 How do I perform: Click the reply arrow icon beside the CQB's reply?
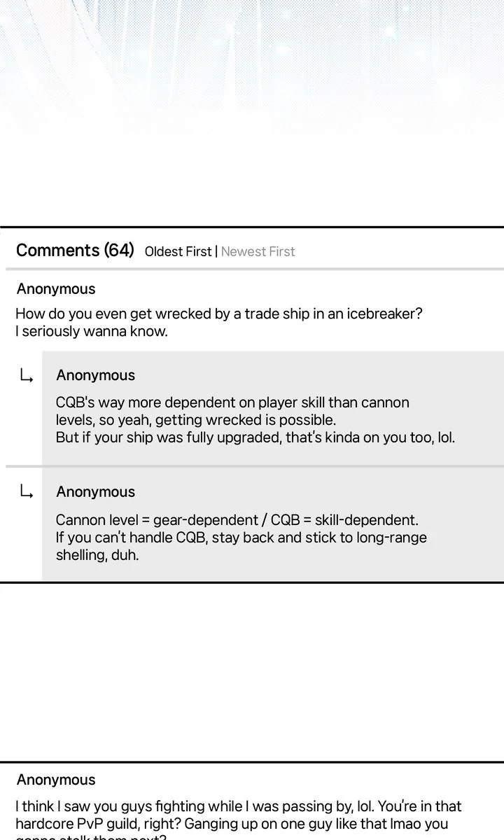(x=27, y=377)
